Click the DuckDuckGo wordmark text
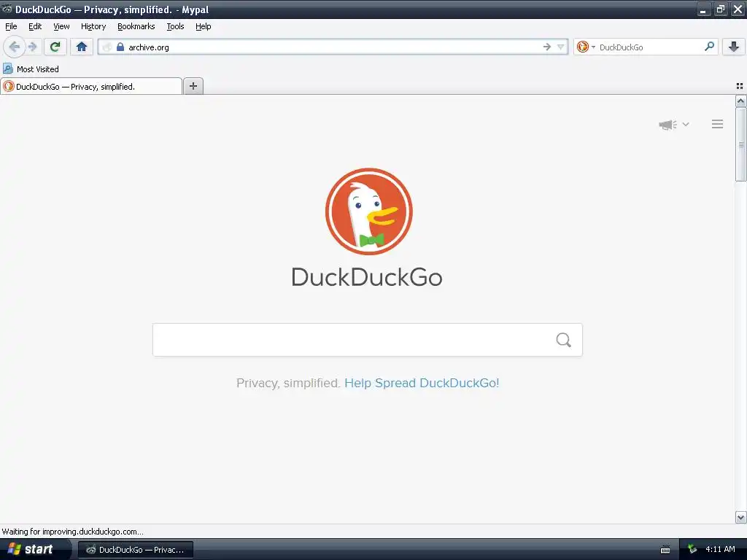Viewport: 747px width, 560px height. 367,277
